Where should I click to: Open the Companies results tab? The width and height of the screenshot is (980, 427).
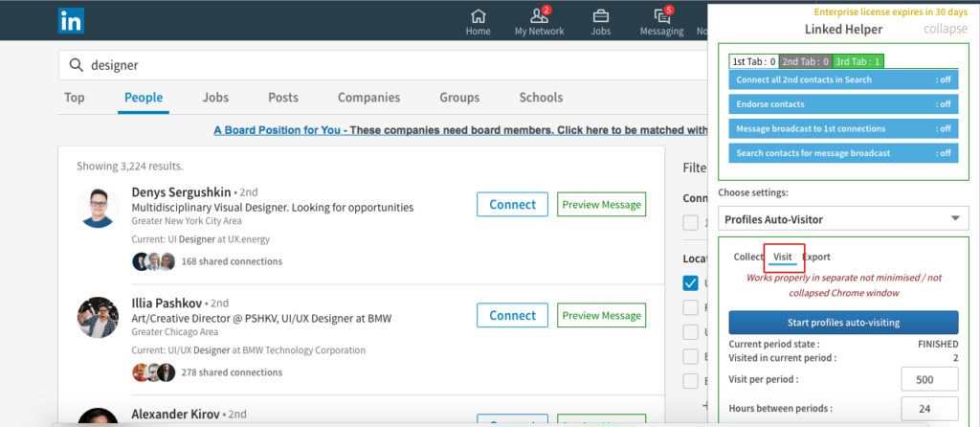368,98
